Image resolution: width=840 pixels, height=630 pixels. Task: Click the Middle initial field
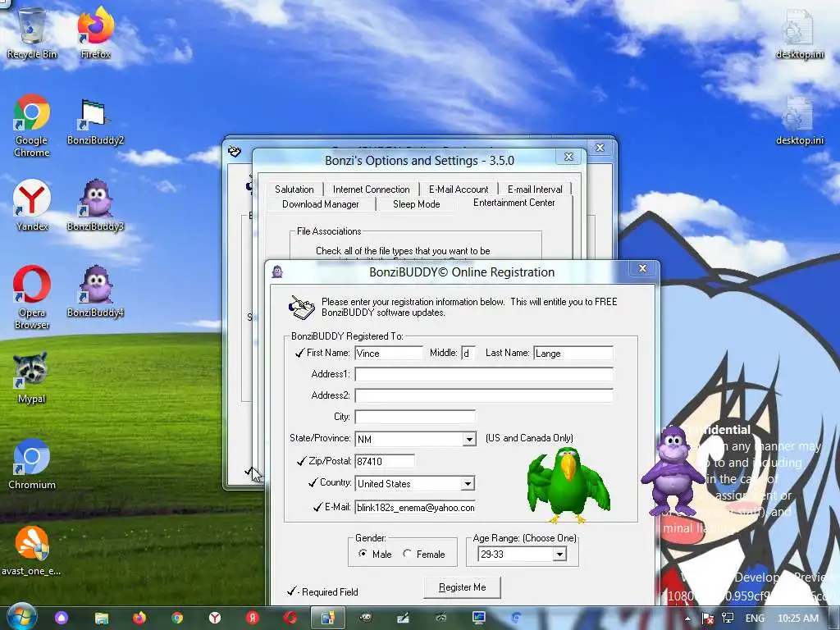click(x=468, y=353)
